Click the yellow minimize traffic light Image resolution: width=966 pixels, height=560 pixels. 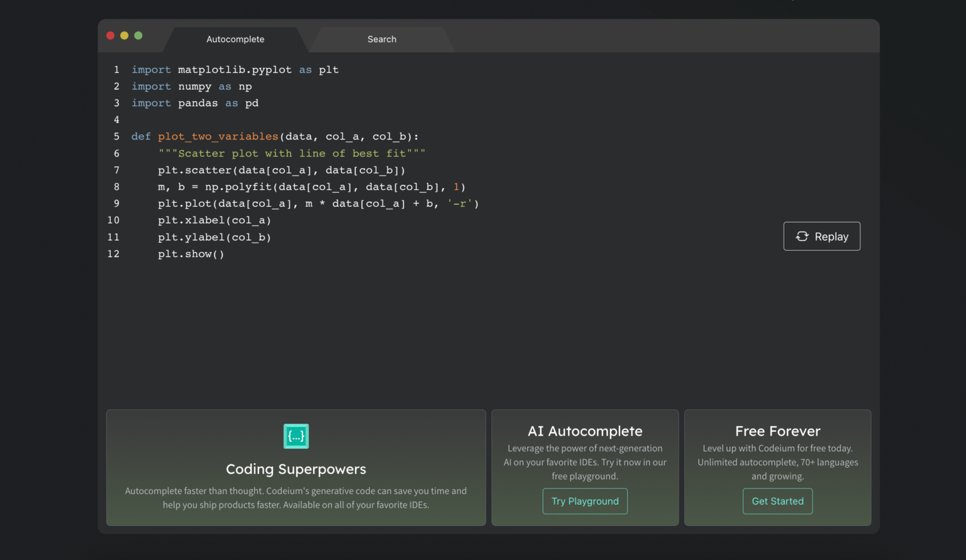[124, 35]
